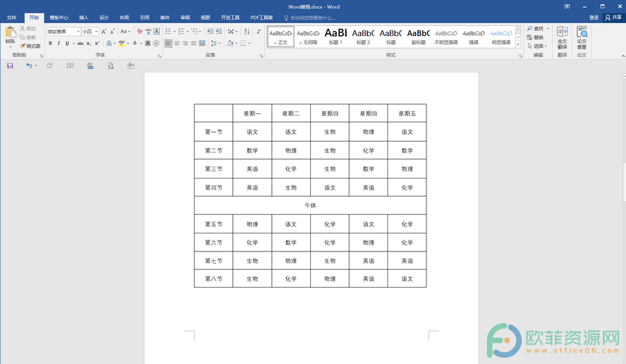Toggle italic formatting

[x=58, y=43]
